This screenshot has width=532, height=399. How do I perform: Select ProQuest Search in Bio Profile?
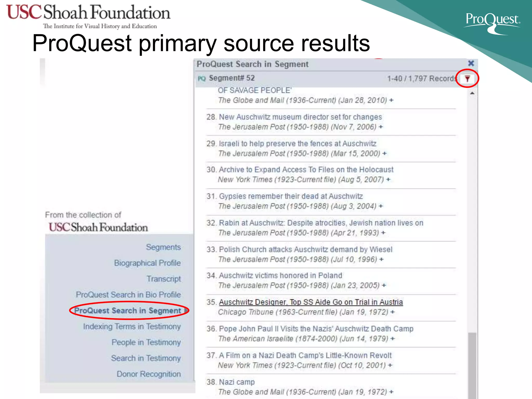coord(128,295)
